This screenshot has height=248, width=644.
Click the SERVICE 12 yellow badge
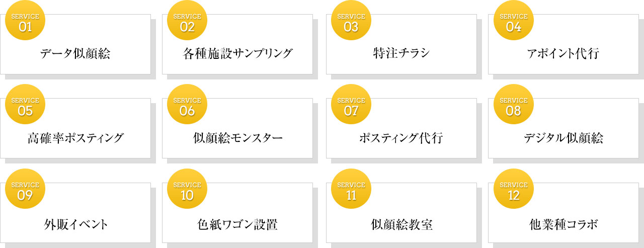click(x=513, y=189)
